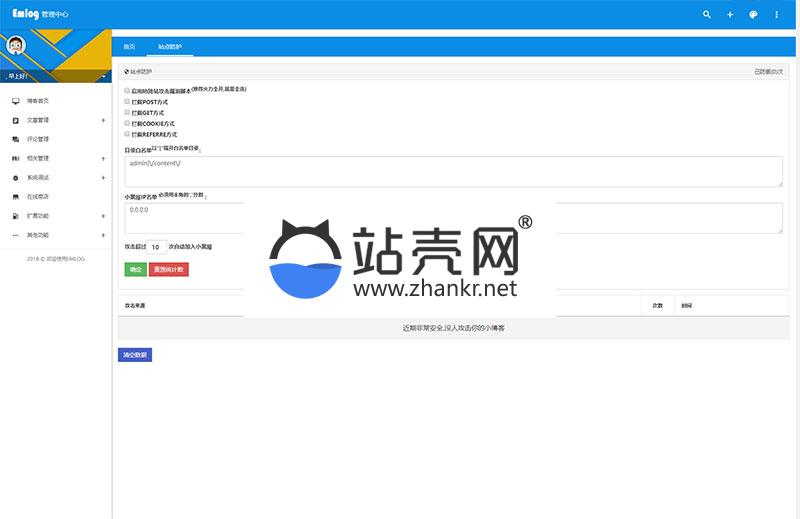800x519 pixels.
Task: Click the 在线商店 store icon
Action: pos(15,197)
